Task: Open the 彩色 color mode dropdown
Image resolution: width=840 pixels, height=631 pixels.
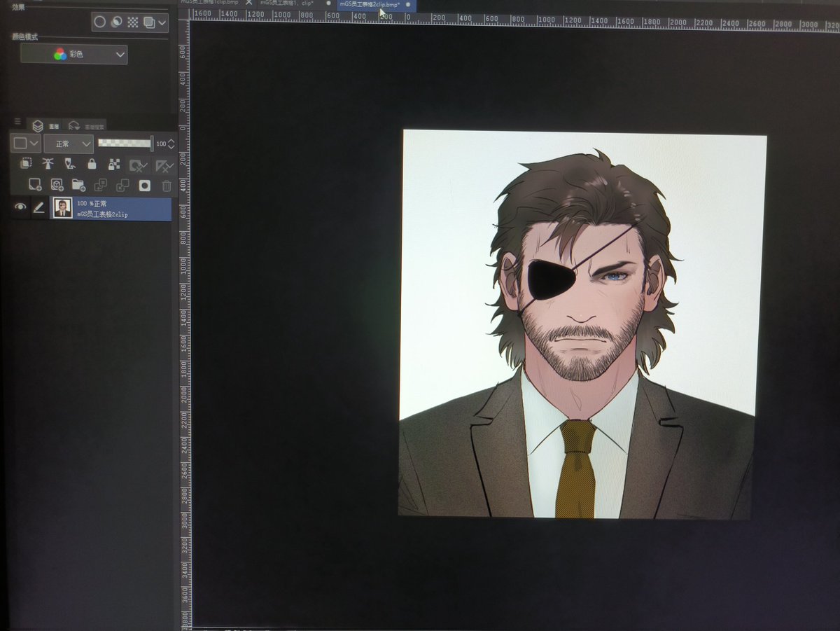Action: (x=74, y=54)
